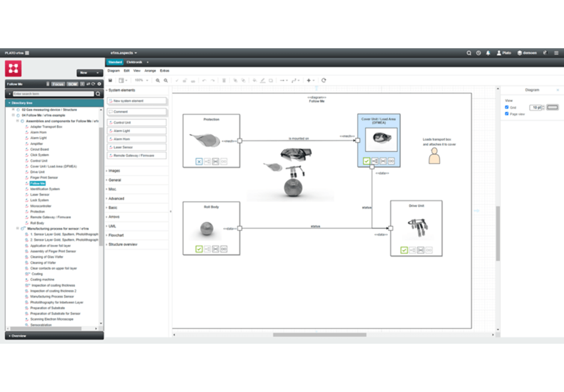The image size is (564, 392).
Task: Open the New dropdown button
Action: point(90,73)
